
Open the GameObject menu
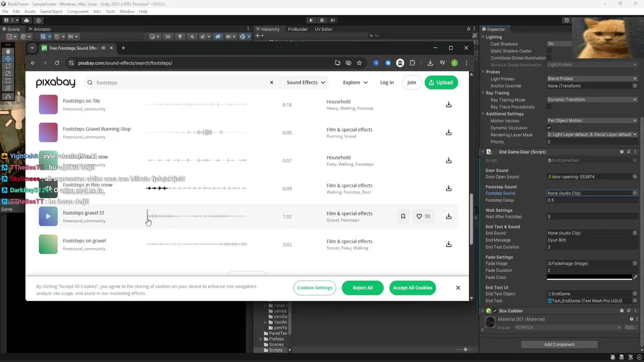(x=51, y=12)
